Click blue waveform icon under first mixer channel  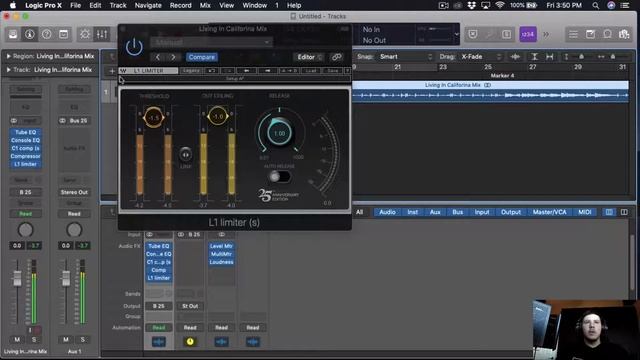(159, 342)
